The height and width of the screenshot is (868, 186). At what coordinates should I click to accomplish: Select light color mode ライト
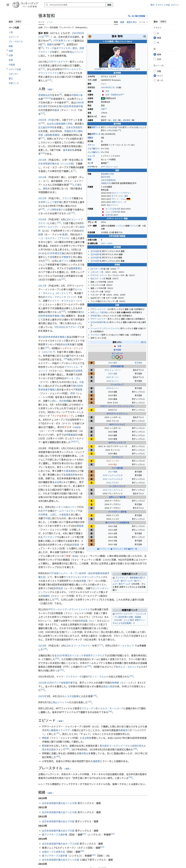point(155,76)
